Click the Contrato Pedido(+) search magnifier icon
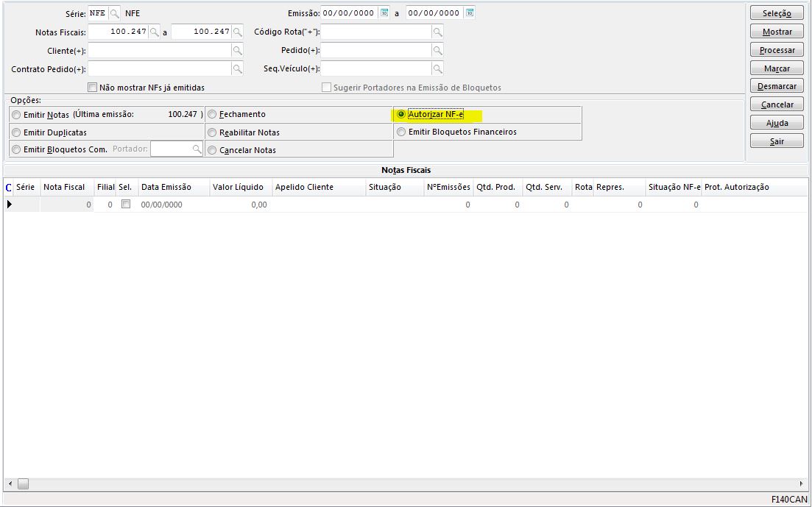Screen dimensions: 812x507 (x=237, y=69)
